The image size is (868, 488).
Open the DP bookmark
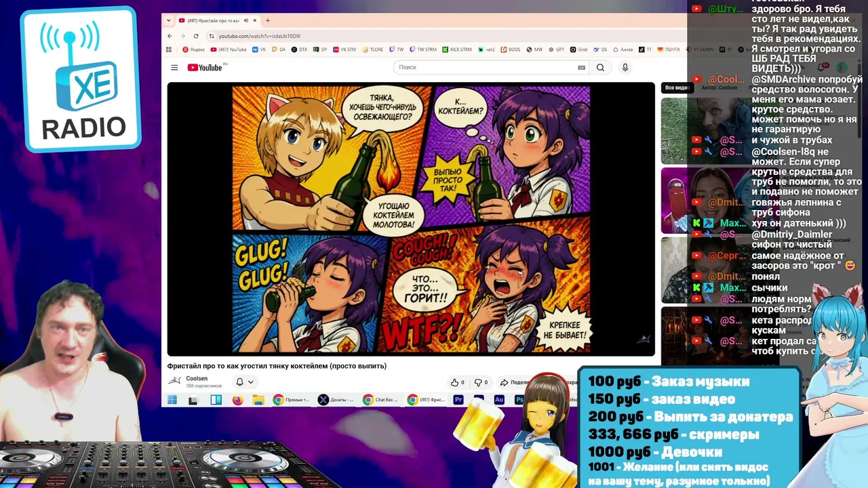pyautogui.click(x=319, y=49)
